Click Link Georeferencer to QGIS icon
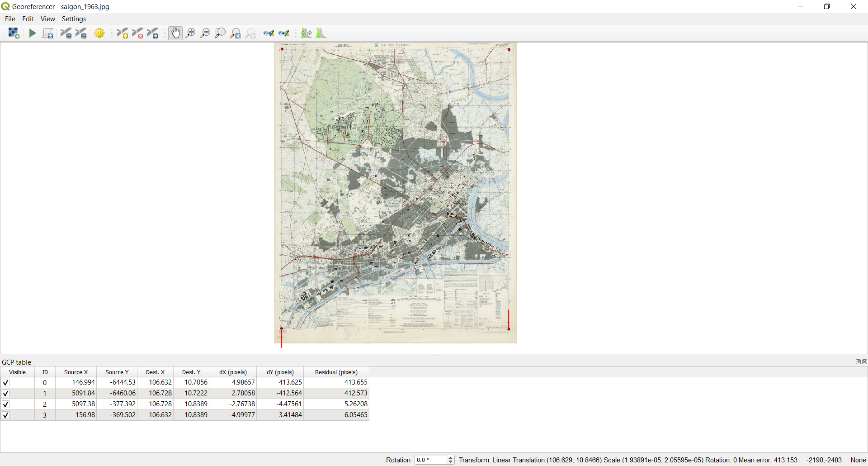 pyautogui.click(x=269, y=33)
